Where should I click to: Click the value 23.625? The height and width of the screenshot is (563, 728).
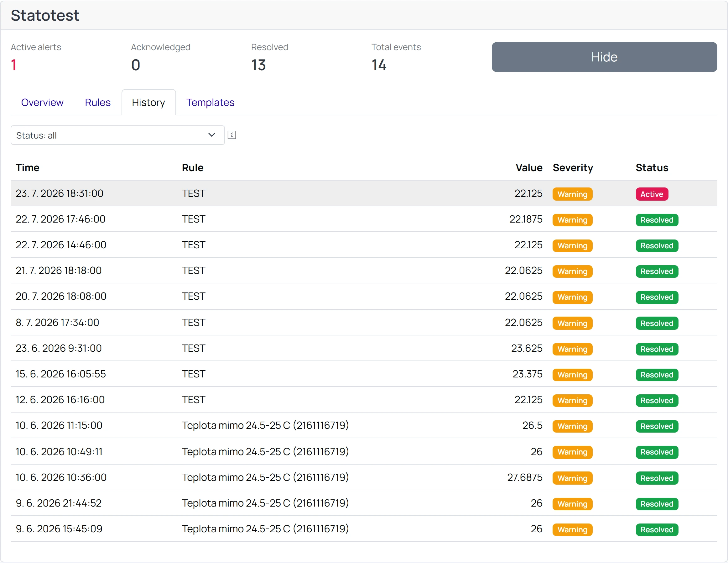tap(527, 348)
